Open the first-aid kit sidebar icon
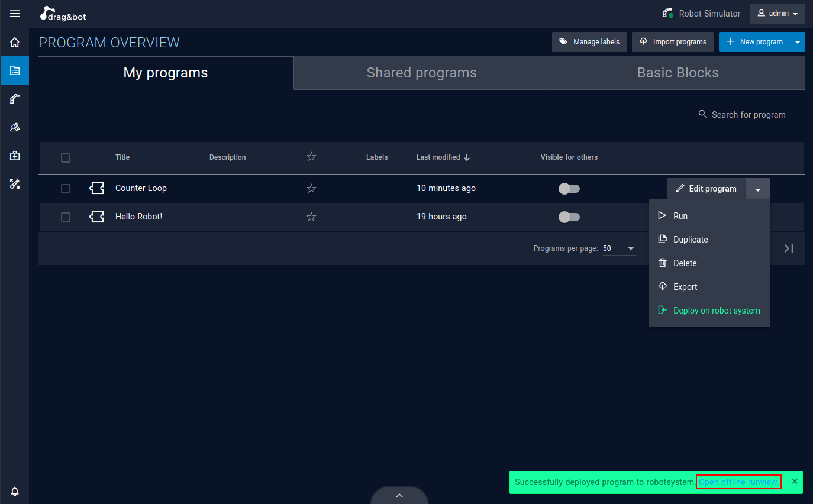Image resolution: width=813 pixels, height=504 pixels. (x=15, y=156)
